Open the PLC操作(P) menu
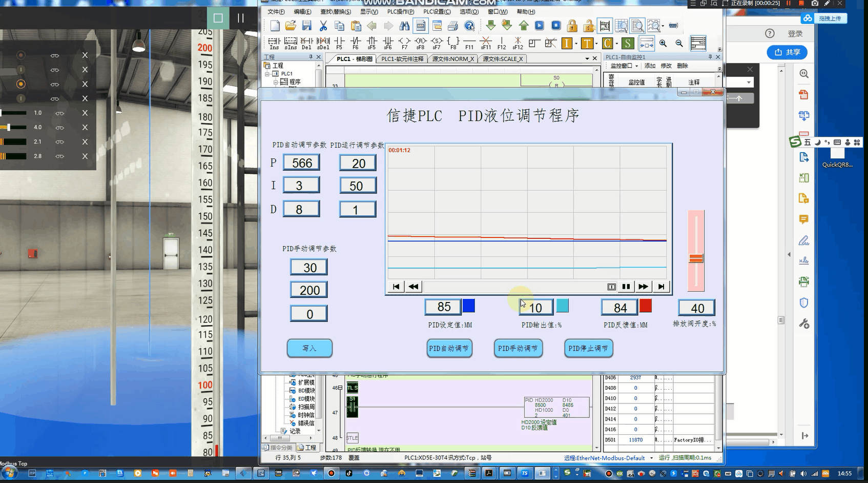The width and height of the screenshot is (868, 483). (x=400, y=12)
